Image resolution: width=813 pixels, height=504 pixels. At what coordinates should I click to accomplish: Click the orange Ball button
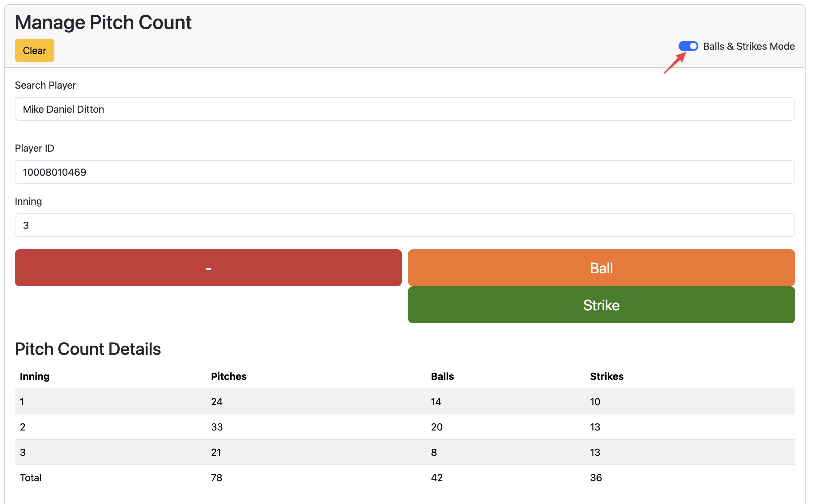click(x=601, y=268)
